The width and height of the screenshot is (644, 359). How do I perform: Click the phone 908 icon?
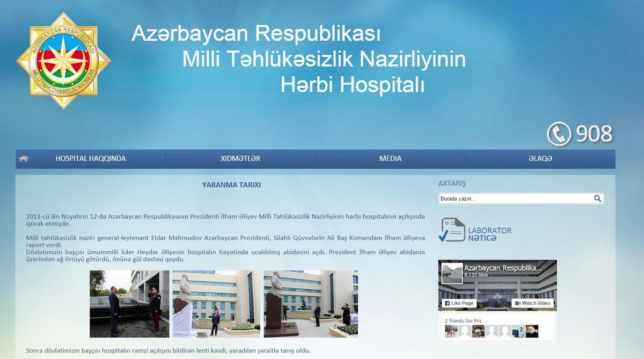click(x=559, y=134)
